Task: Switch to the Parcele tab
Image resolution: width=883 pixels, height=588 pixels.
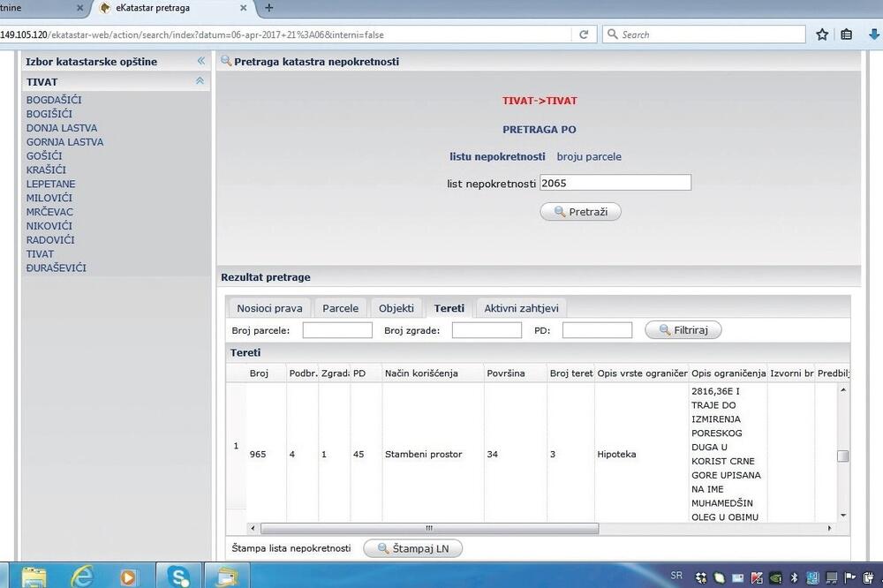Action: pos(340,308)
